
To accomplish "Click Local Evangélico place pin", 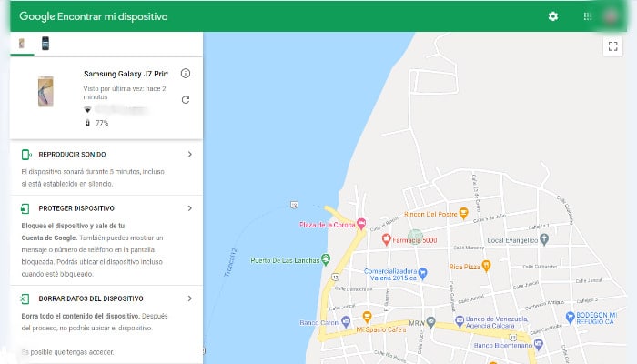I will (544, 239).
